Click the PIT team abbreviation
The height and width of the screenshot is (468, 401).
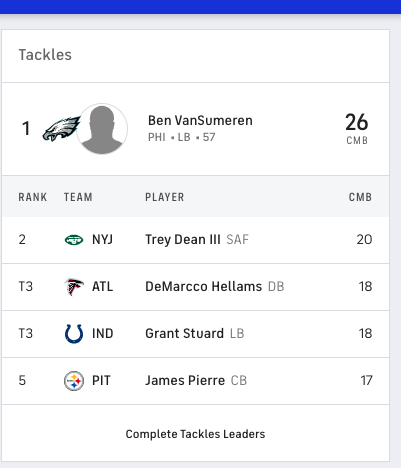tap(101, 381)
